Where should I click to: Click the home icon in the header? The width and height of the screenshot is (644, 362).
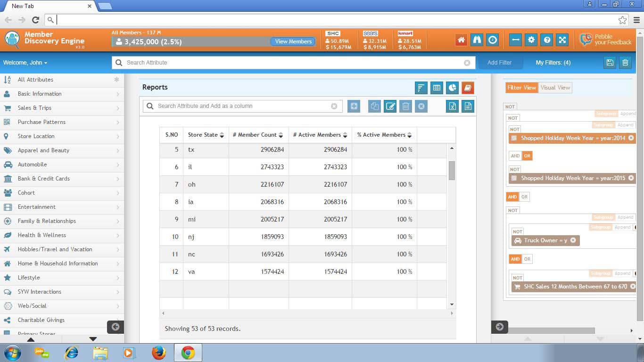tap(461, 40)
